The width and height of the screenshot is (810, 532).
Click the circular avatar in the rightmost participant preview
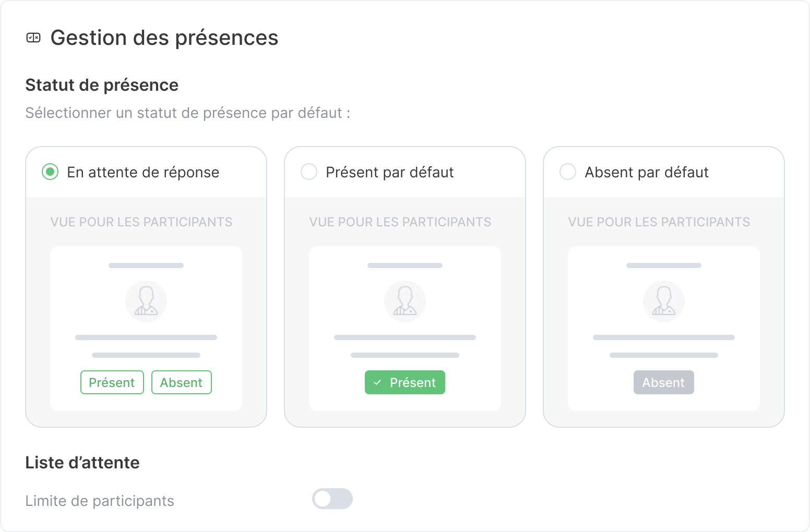(663, 301)
